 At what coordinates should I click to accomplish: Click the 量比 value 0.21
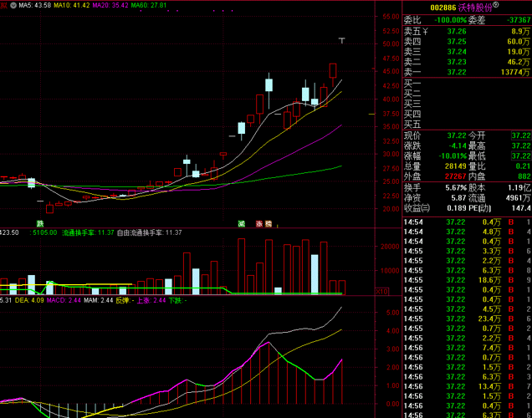tap(523, 166)
